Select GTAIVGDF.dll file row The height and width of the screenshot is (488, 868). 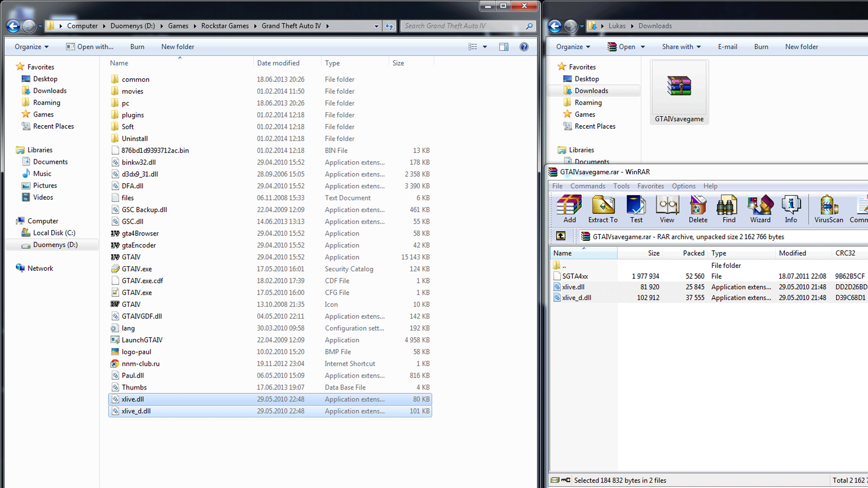coord(270,316)
